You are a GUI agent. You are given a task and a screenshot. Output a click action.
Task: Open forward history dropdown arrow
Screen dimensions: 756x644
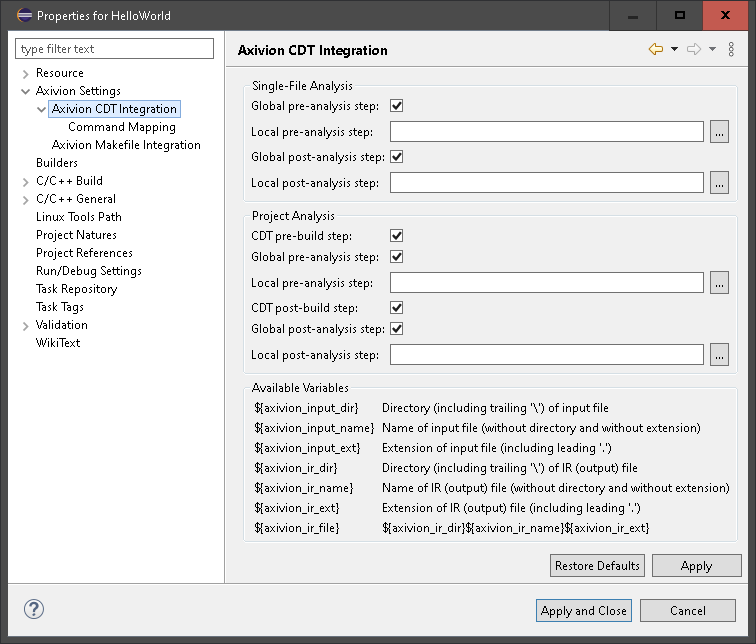[712, 49]
